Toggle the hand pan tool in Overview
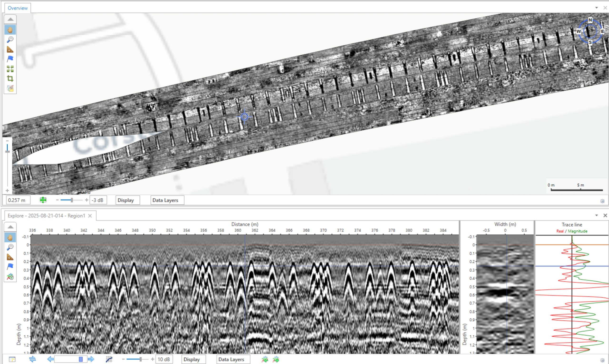 tap(10, 30)
